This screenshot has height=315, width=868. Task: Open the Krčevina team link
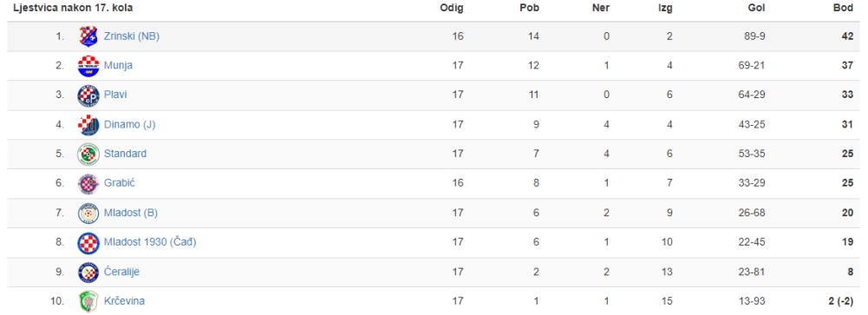[124, 301]
